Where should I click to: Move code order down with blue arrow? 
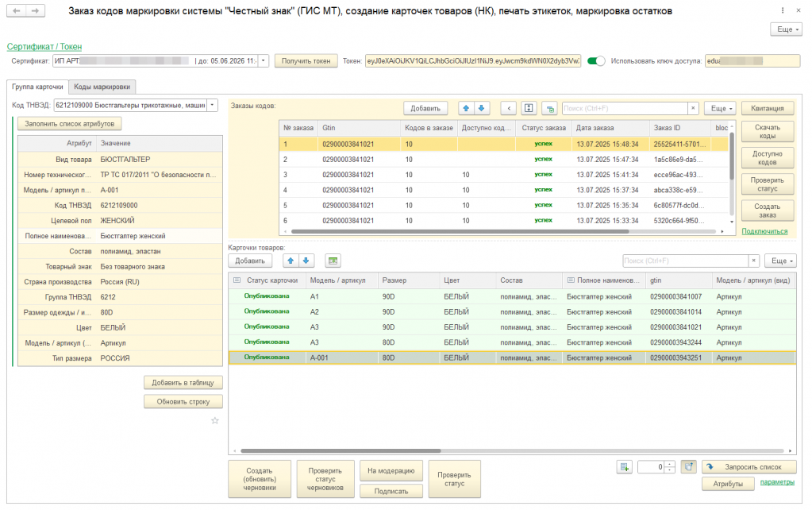click(482, 108)
